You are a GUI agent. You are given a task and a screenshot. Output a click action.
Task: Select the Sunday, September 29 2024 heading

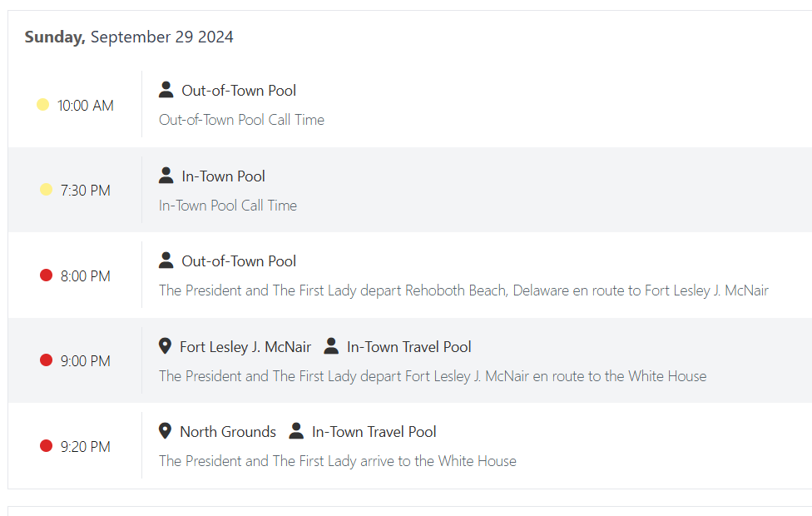(x=129, y=37)
